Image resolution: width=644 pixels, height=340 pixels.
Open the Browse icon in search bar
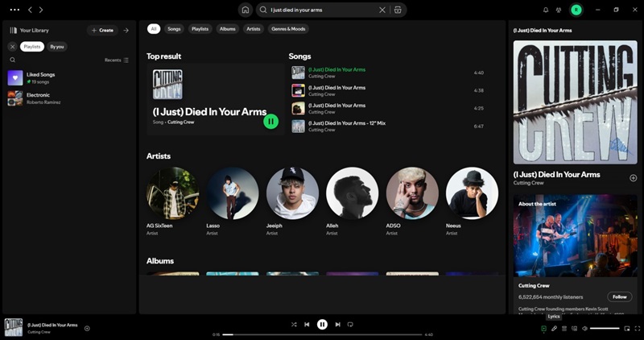(398, 10)
